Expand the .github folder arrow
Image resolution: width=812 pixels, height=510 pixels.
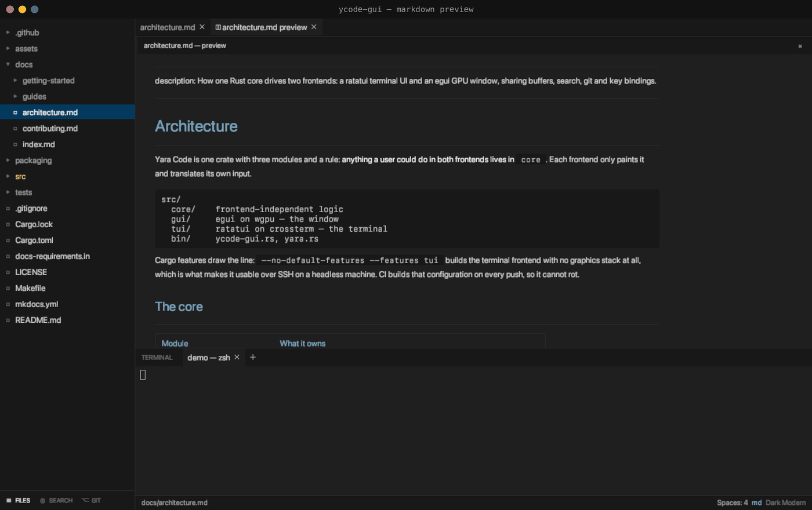pyautogui.click(x=8, y=32)
